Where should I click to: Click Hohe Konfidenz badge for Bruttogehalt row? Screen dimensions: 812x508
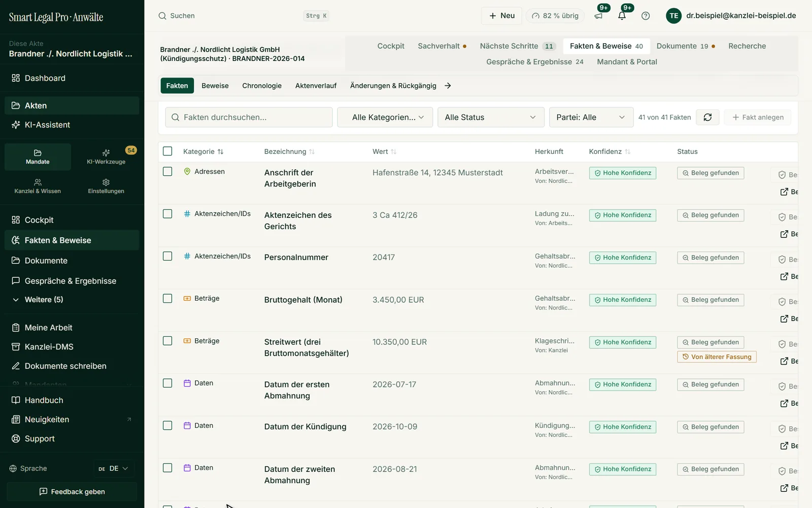click(623, 300)
